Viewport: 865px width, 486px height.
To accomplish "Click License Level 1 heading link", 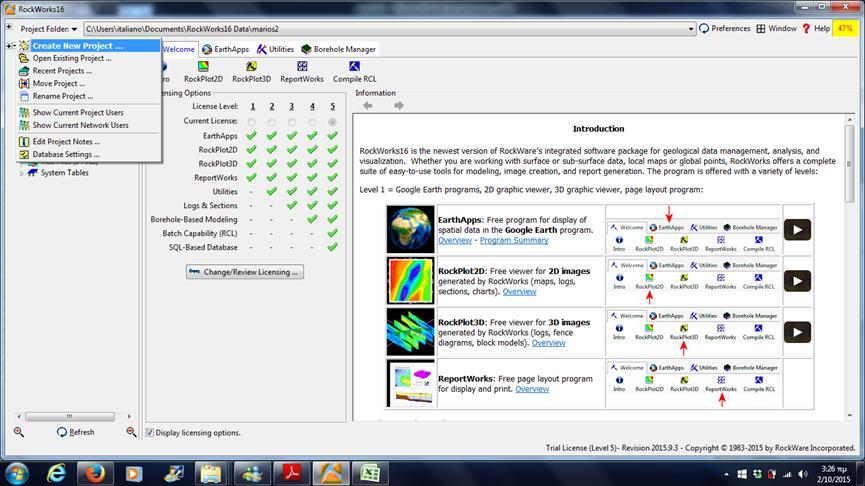I will [x=253, y=106].
